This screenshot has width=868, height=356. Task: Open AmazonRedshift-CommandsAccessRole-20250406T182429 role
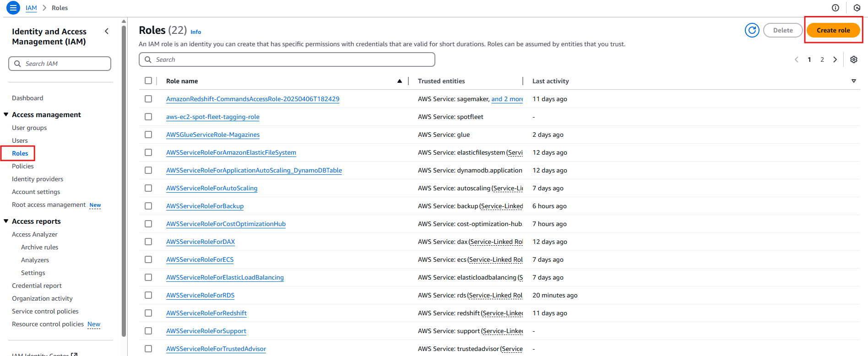pos(253,99)
